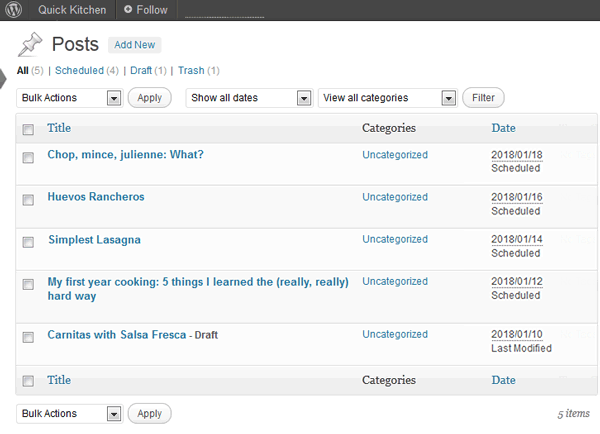Expand the collapsed sidebar arrow
This screenshot has width=600, height=434.
tap(4, 78)
